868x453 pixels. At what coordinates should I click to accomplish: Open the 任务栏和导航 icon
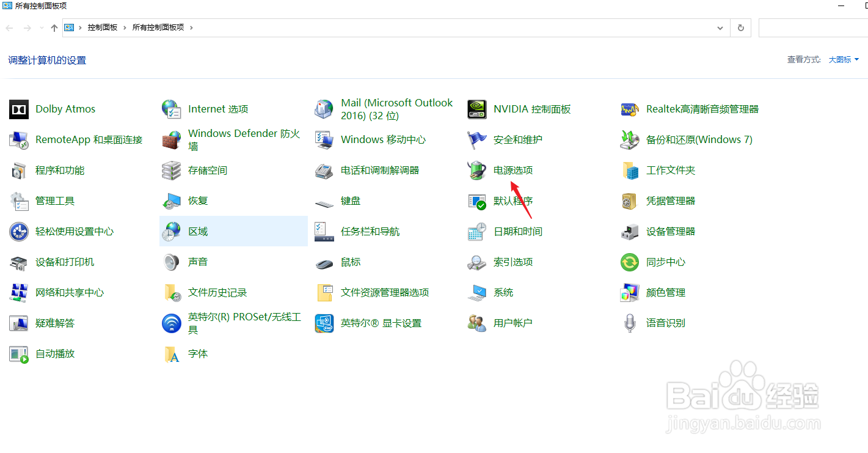coord(324,232)
